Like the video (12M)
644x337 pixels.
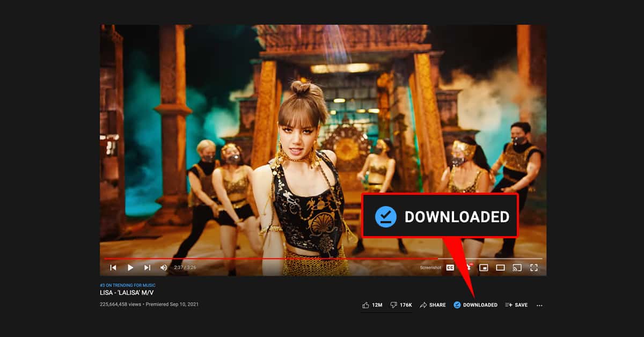(x=372, y=305)
